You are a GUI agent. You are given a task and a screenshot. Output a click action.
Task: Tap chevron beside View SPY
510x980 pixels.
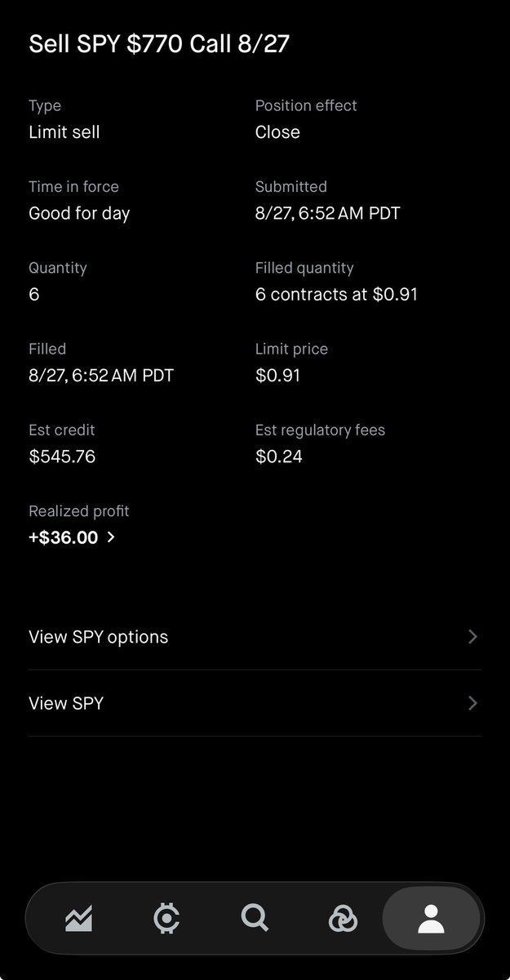tap(472, 703)
